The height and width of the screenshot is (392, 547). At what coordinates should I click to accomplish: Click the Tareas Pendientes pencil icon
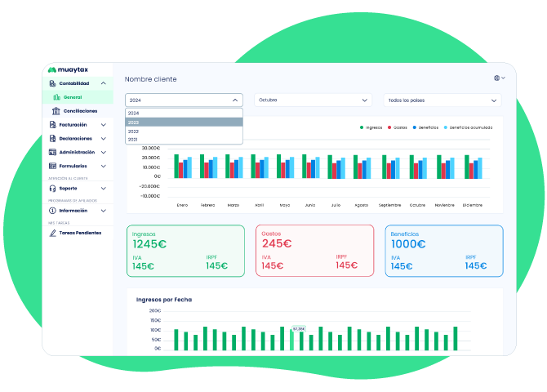[51, 233]
